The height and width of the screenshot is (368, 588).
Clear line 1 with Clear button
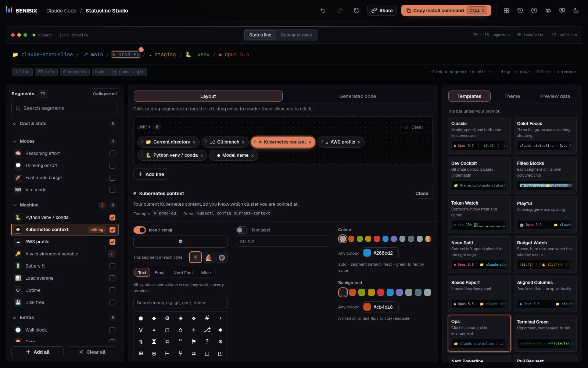(414, 127)
